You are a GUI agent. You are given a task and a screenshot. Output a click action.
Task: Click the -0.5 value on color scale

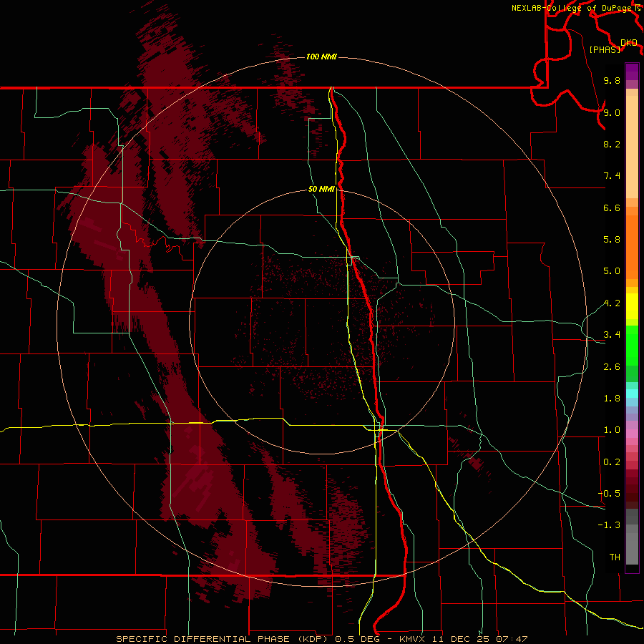(x=609, y=494)
